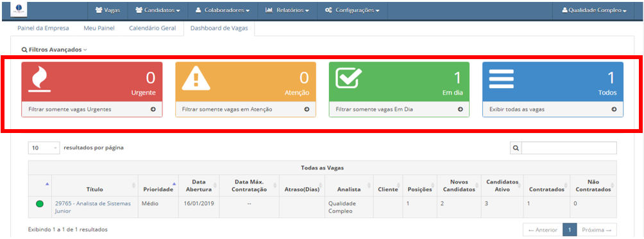Sort by Atraso(Dias) column header
This screenshot has height=239, width=644.
point(302,186)
